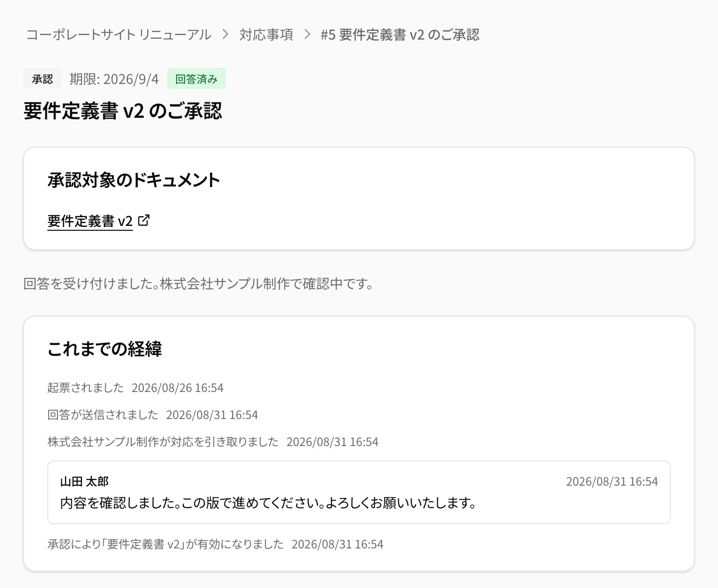Image resolution: width=718 pixels, height=588 pixels.
Task: Go to コーポレートサイト リニューアル breadcrumb
Action: (x=119, y=35)
